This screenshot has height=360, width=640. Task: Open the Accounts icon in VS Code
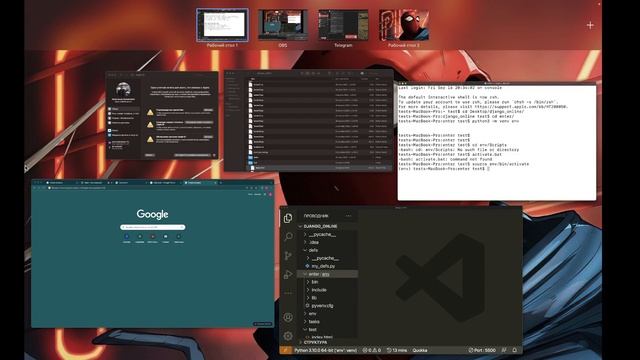(x=288, y=317)
